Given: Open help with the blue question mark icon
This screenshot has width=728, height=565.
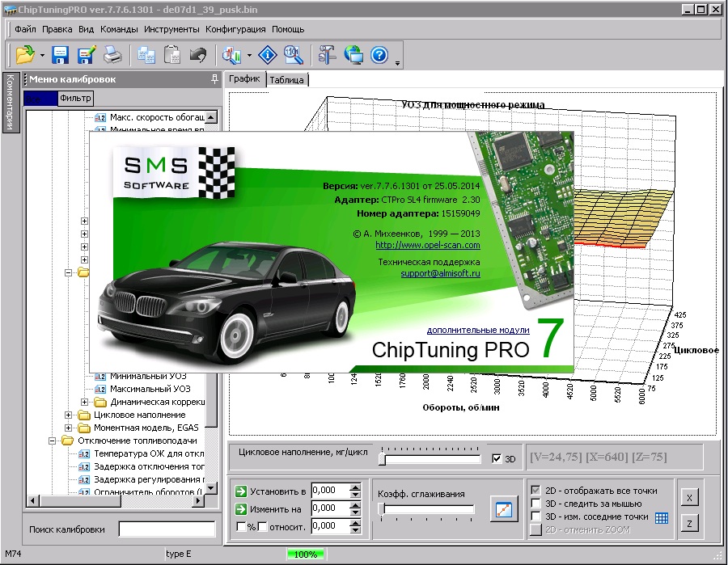Looking at the screenshot, I should click(379, 55).
